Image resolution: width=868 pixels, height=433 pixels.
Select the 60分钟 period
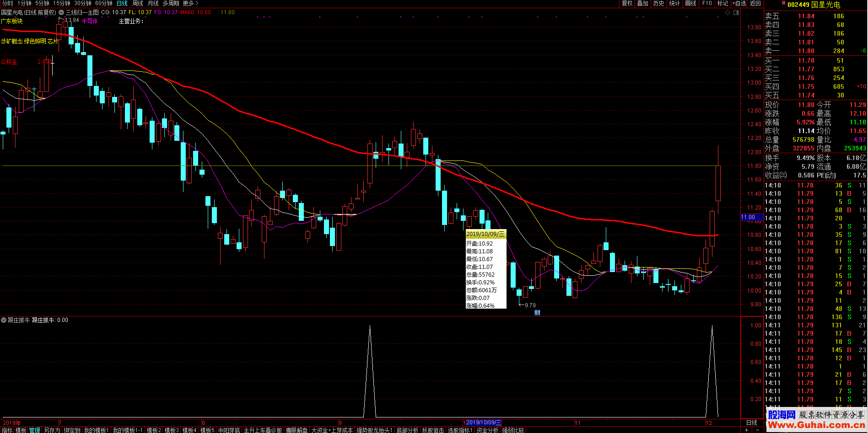pyautogui.click(x=104, y=3)
